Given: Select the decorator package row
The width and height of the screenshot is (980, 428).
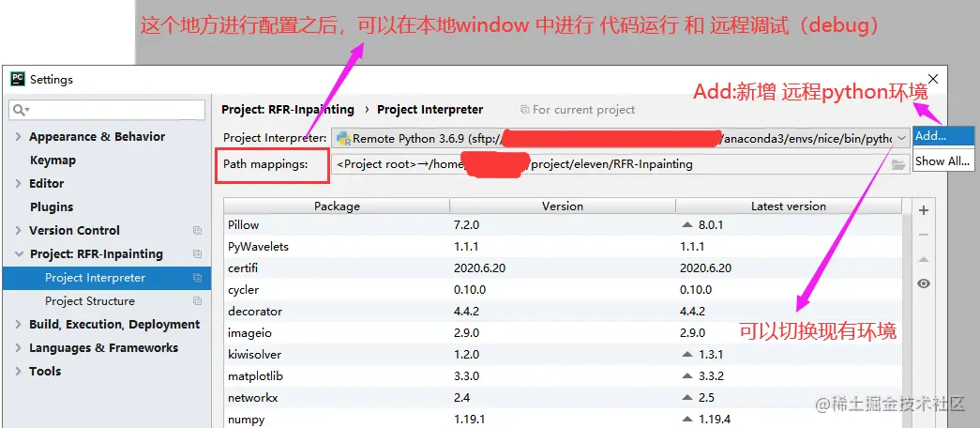Looking at the screenshot, I should [563, 311].
